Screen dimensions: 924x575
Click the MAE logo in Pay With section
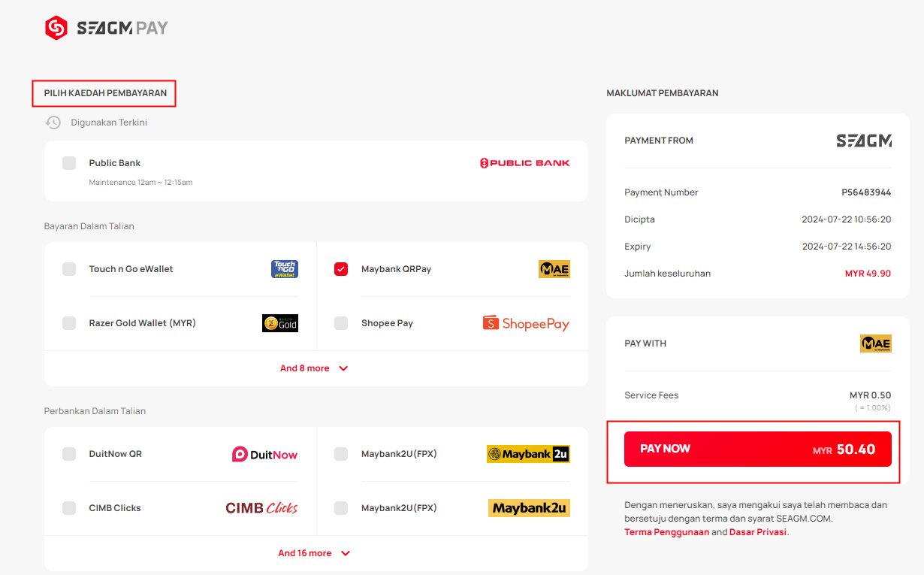[876, 343]
